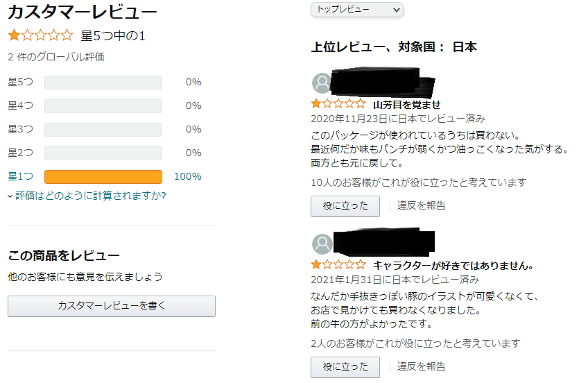Open review titled 山芳目を覚ませ
Image resolution: width=588 pixels, height=383 pixels.
[x=406, y=105]
